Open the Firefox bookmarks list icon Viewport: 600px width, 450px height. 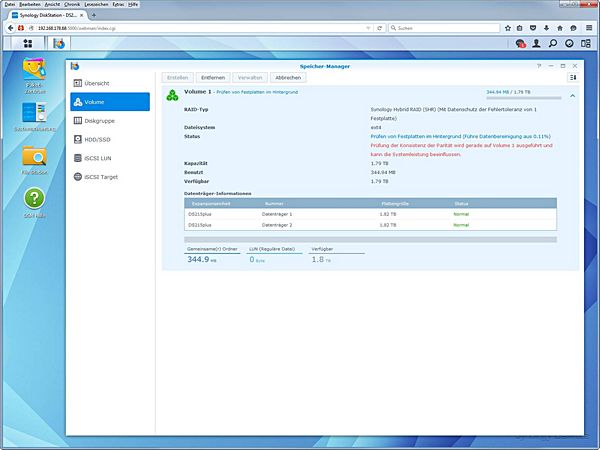[520, 28]
